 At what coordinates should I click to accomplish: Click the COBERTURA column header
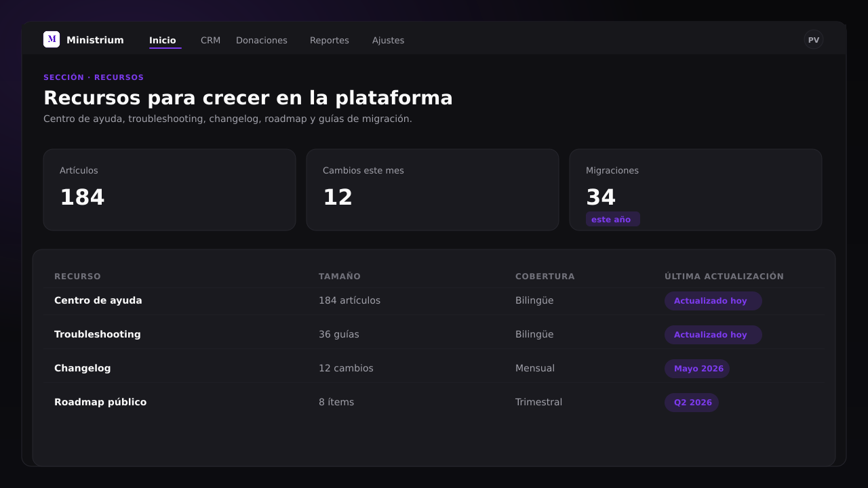point(545,277)
